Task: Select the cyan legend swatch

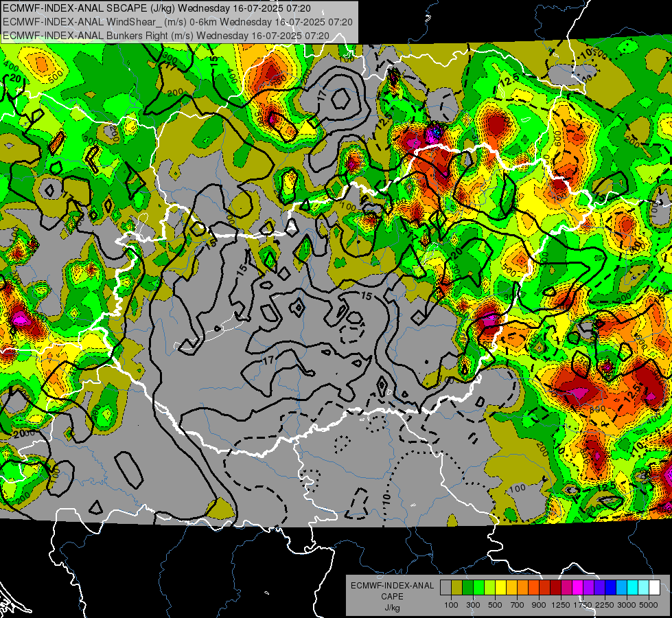Action: pyautogui.click(x=633, y=588)
